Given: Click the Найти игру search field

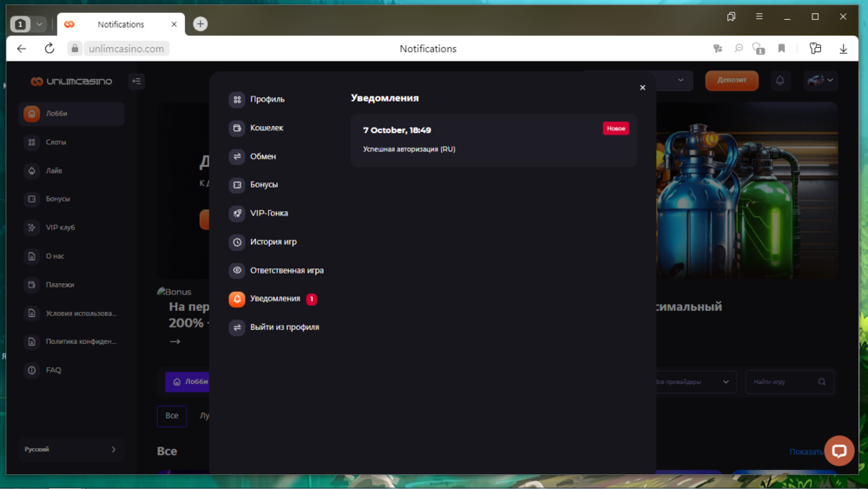Looking at the screenshot, I should coord(789,382).
